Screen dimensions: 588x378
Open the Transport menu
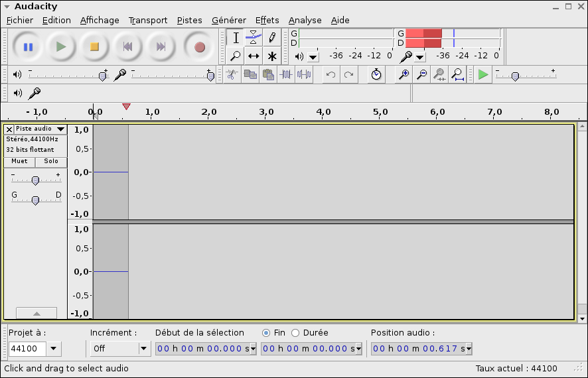(x=148, y=21)
